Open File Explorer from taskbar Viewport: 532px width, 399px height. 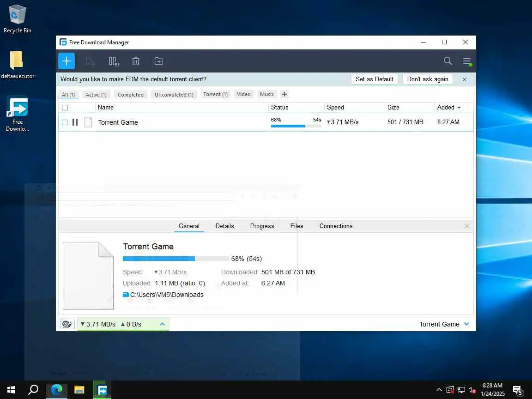(x=79, y=390)
